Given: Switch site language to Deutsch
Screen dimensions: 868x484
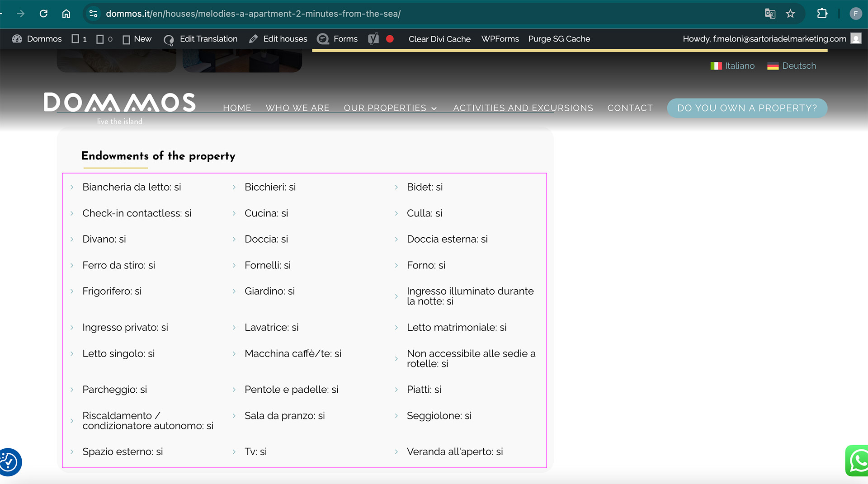Looking at the screenshot, I should 792,66.
